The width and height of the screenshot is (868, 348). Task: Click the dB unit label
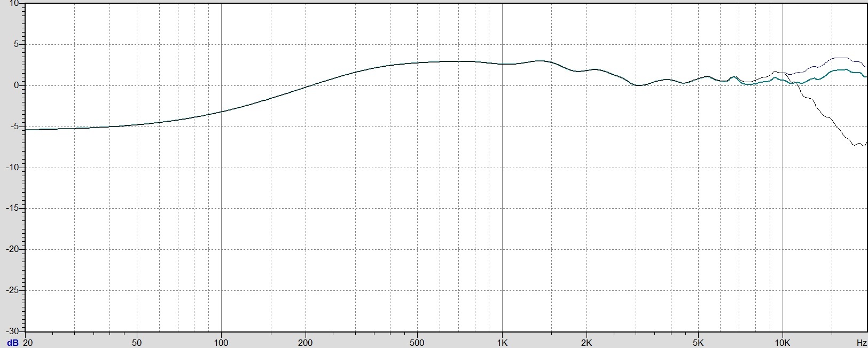coord(12,343)
